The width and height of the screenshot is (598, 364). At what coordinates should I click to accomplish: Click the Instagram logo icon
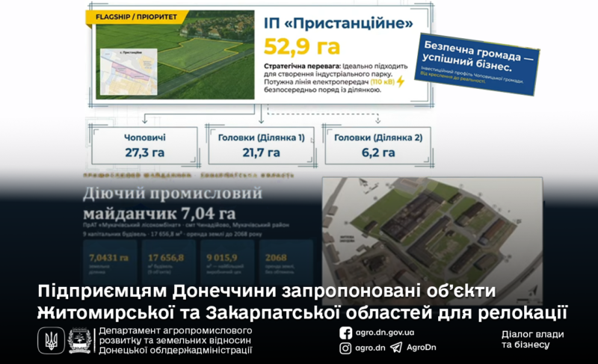click(345, 348)
